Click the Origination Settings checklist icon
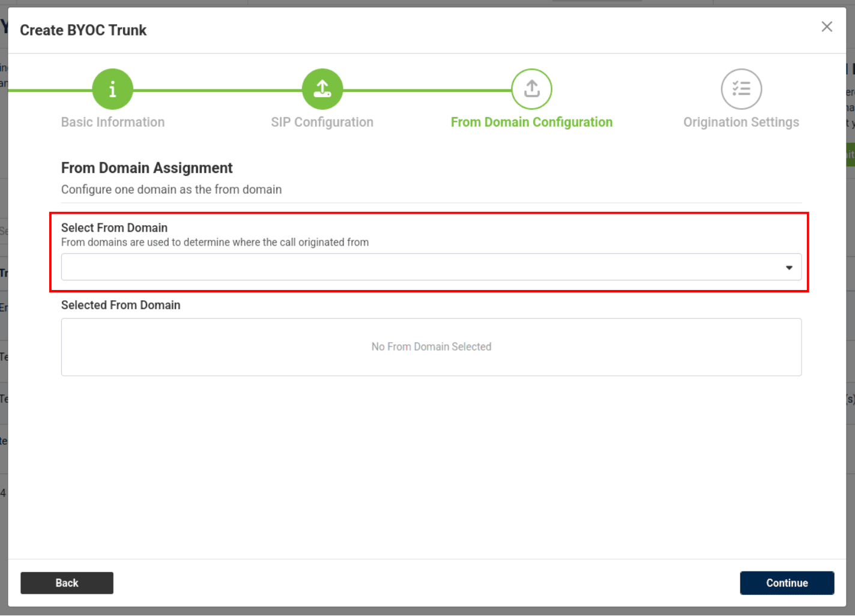 pyautogui.click(x=741, y=89)
